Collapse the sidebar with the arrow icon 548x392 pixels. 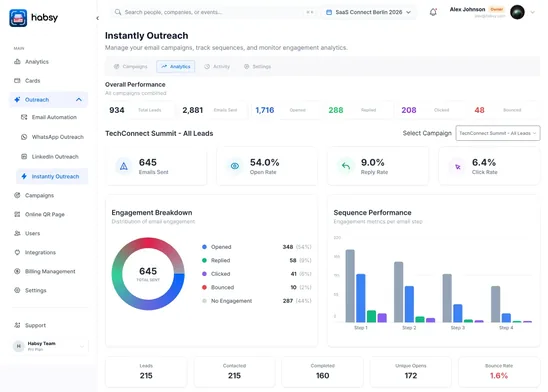tap(98, 18)
